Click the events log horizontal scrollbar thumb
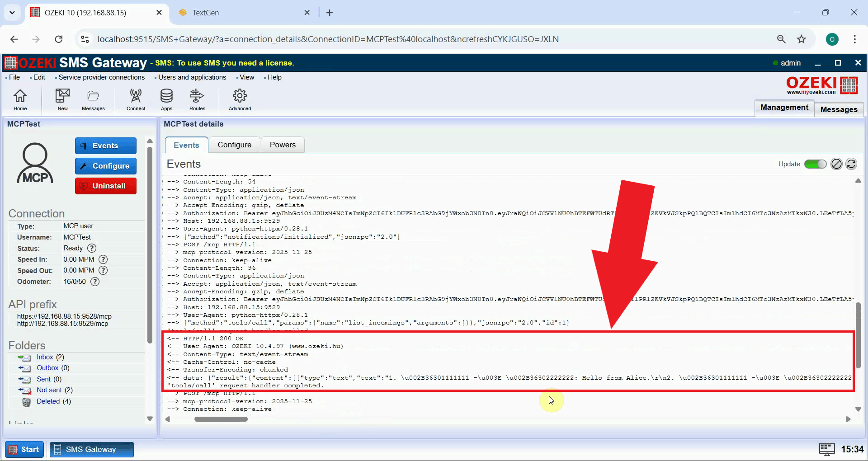868x461 pixels. (x=221, y=419)
